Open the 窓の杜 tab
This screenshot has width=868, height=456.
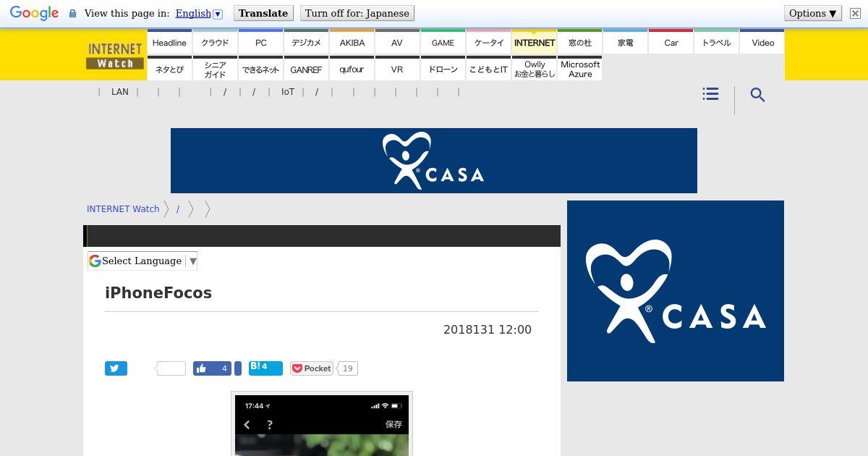[580, 43]
